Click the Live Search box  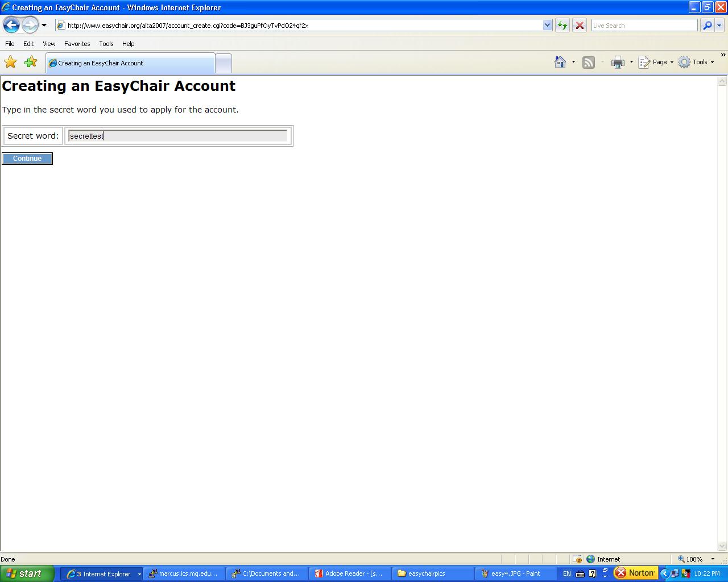(x=644, y=26)
